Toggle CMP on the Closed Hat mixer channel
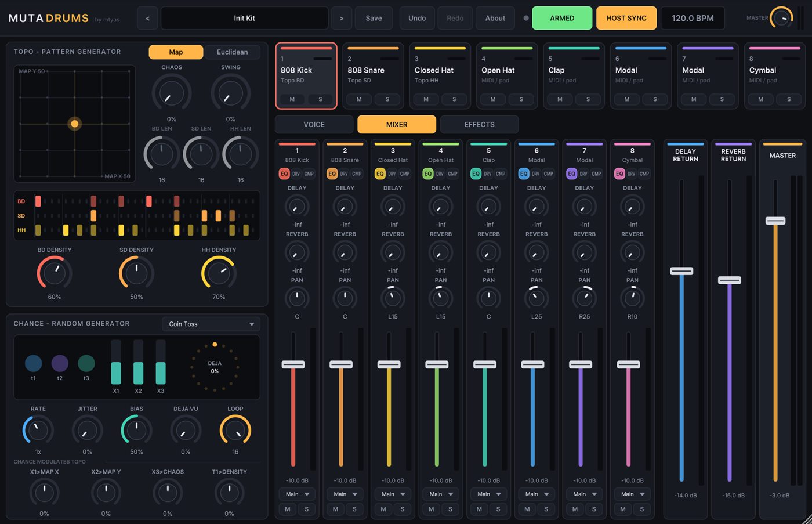This screenshot has height=524, width=812. [x=405, y=174]
